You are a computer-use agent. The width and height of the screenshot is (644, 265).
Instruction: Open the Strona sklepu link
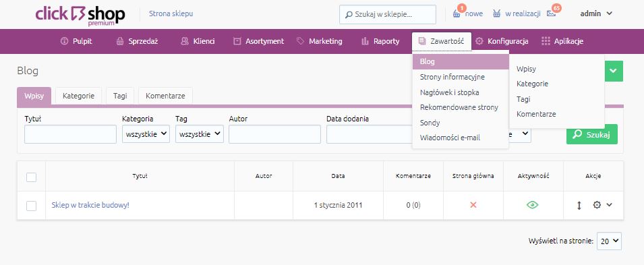click(171, 13)
